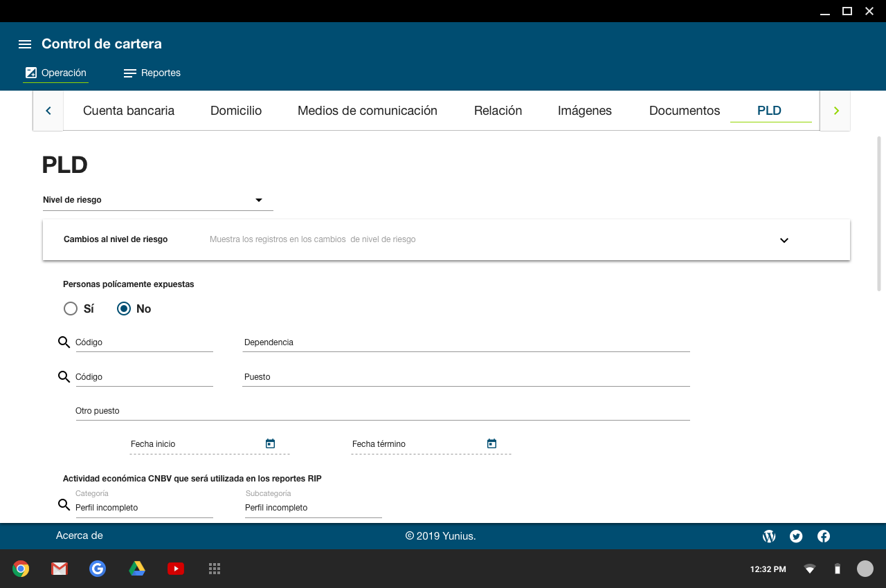
Task: Go to the Medios de comunicación tab
Action: [x=367, y=111]
